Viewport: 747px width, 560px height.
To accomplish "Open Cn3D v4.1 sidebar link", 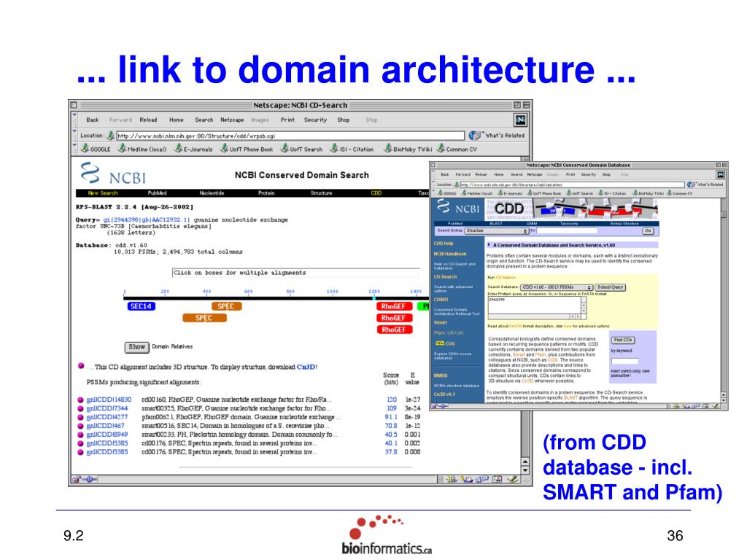I will (444, 394).
